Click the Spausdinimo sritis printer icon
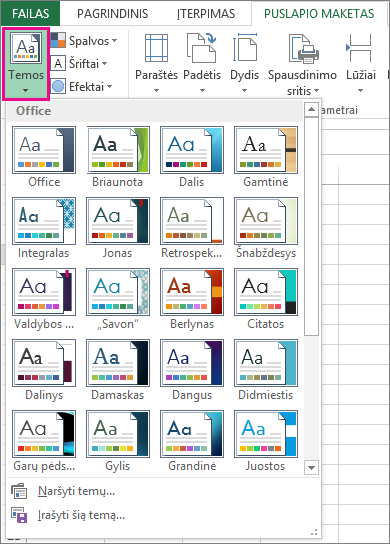 pos(303,49)
